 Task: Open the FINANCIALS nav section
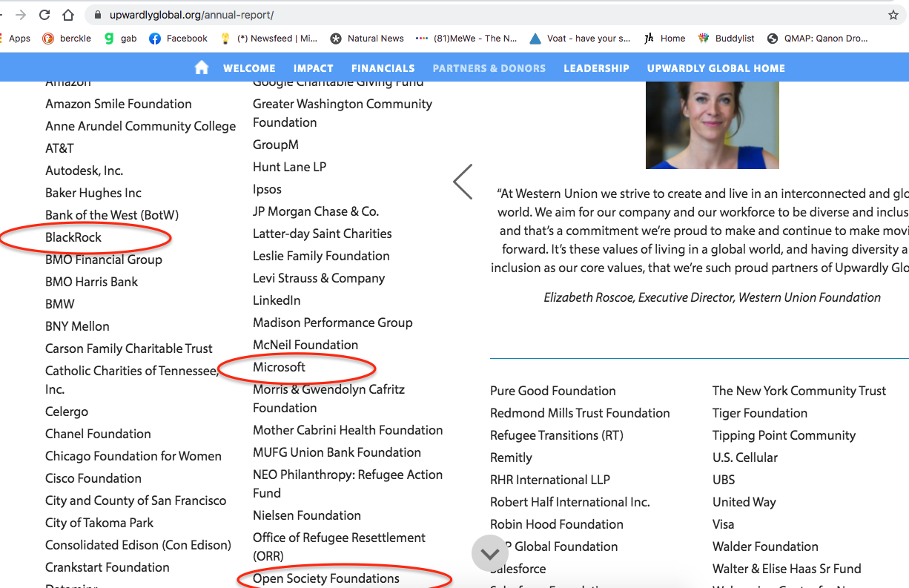(383, 68)
